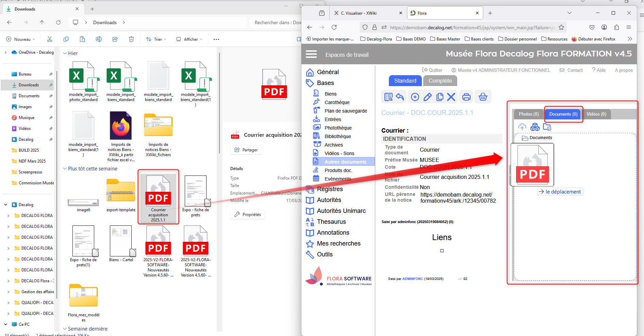Tick the checkbox under Liens
Screen dimensions: 644x336
pyautogui.click(x=442, y=251)
